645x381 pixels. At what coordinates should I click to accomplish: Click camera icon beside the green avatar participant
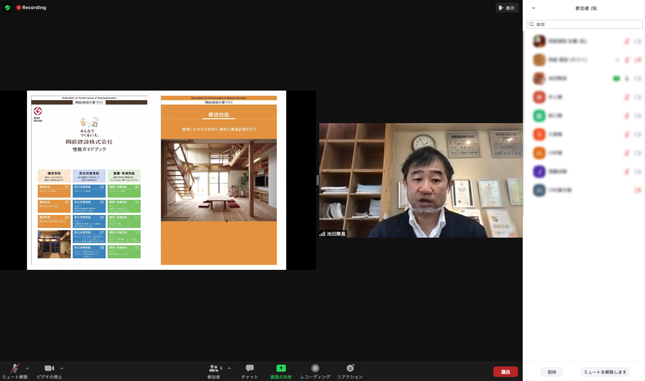(x=638, y=116)
